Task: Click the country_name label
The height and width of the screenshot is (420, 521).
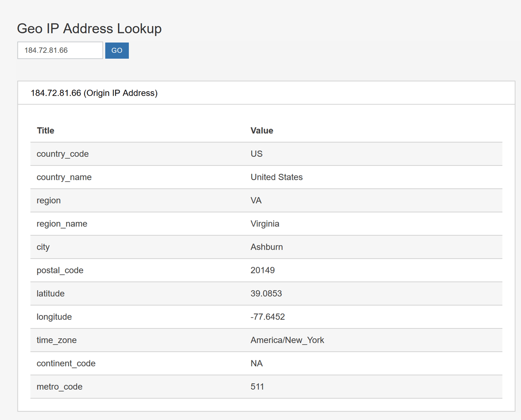Action: (64, 177)
